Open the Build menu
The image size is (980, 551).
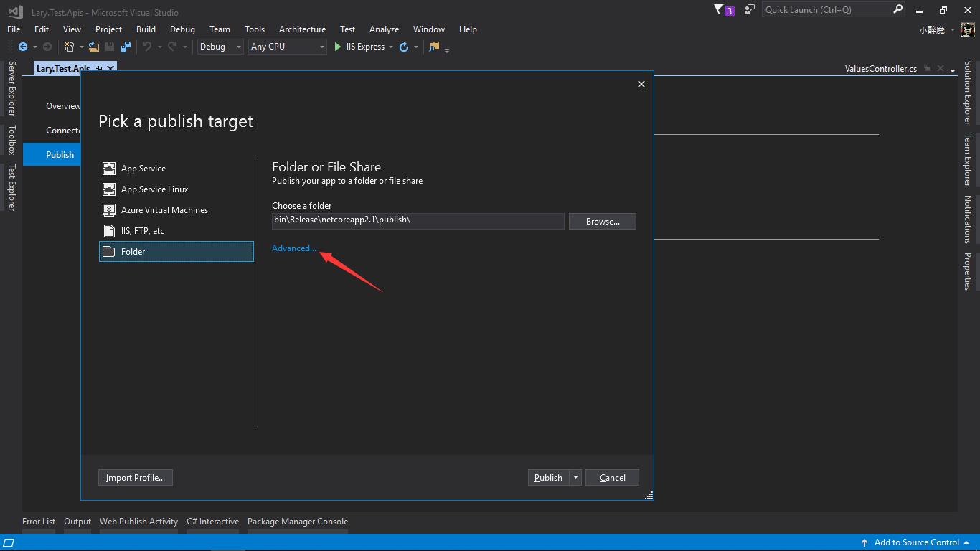[146, 29]
